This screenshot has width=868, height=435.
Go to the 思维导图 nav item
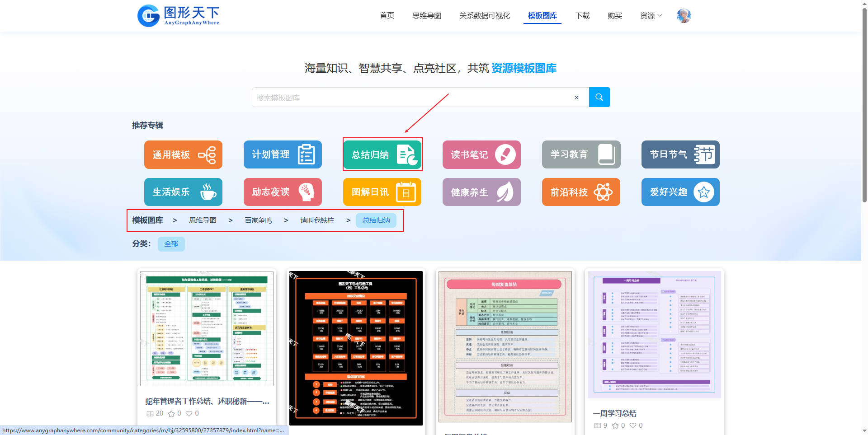426,16
